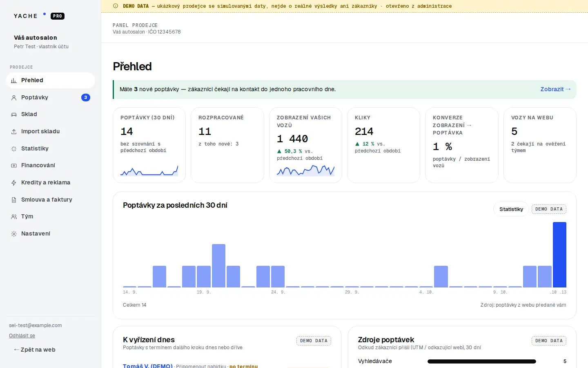Click the 'Petr Test · vlastník účtu' text
Image resolution: width=588 pixels, height=368 pixels.
(41, 47)
